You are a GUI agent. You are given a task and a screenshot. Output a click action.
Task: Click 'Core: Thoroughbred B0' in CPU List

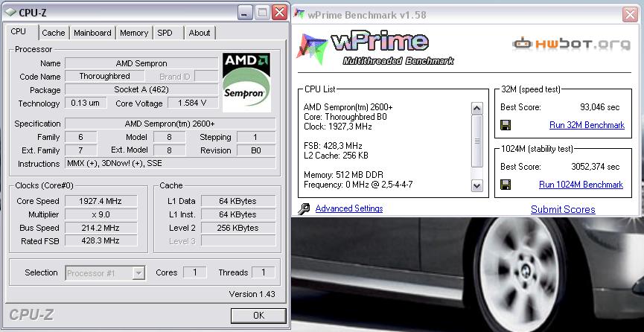pyautogui.click(x=345, y=117)
